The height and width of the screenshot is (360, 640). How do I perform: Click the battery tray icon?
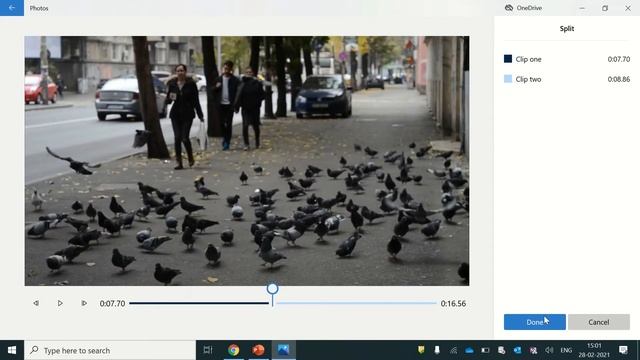pos(485,350)
